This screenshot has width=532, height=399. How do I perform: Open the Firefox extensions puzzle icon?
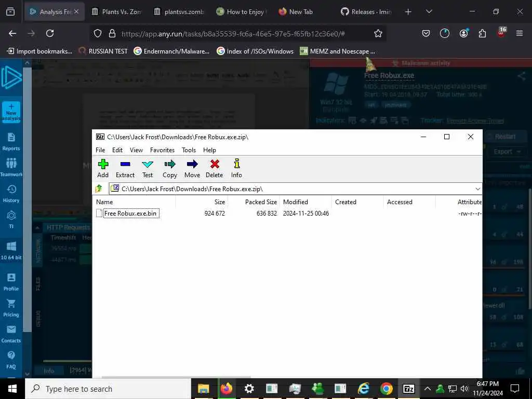(x=482, y=33)
